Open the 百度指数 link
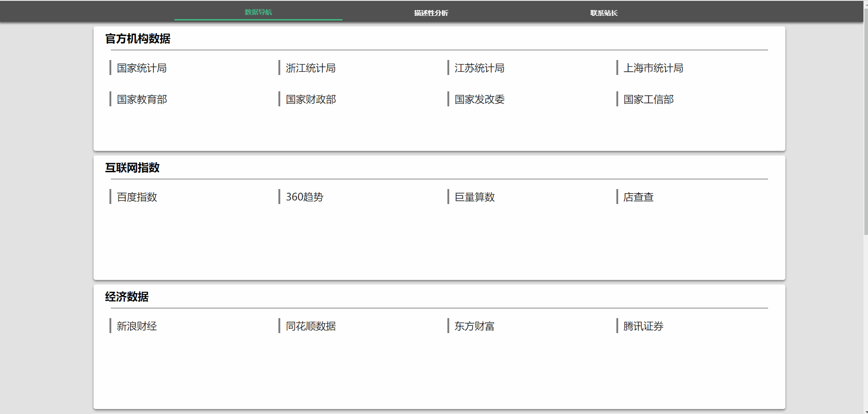868x414 pixels. pyautogui.click(x=137, y=197)
